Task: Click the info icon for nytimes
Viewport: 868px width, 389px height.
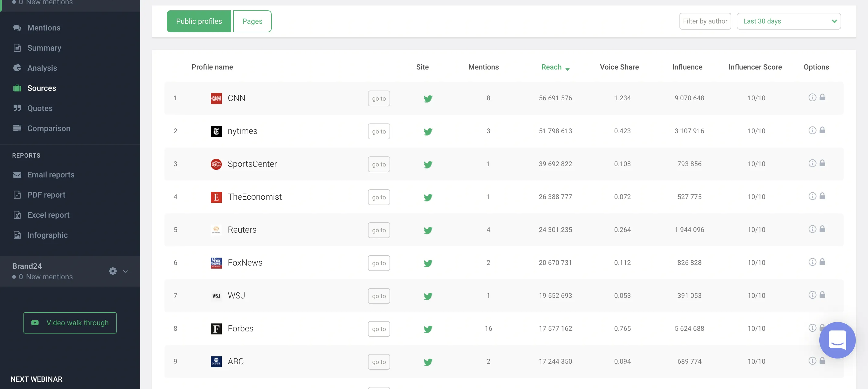Action: pyautogui.click(x=812, y=130)
